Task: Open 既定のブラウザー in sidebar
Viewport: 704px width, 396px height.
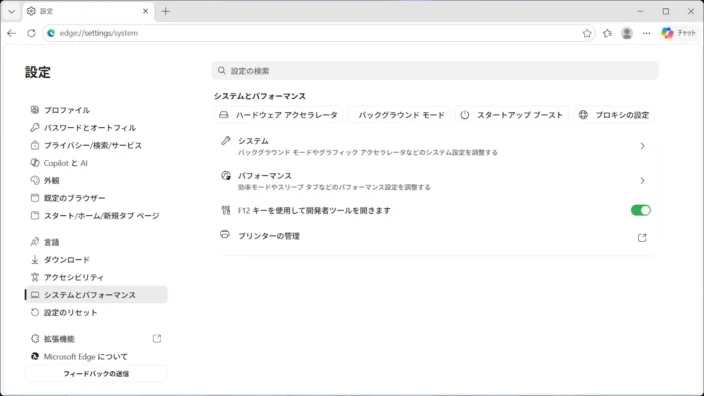Action: 96,198
